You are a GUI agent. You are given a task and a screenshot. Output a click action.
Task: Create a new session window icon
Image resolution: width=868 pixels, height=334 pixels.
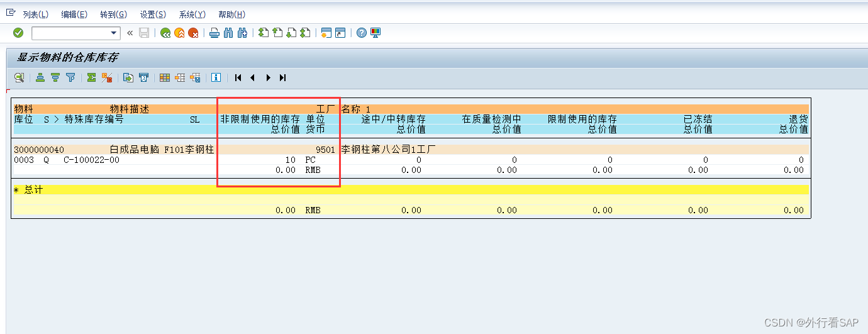tap(326, 33)
